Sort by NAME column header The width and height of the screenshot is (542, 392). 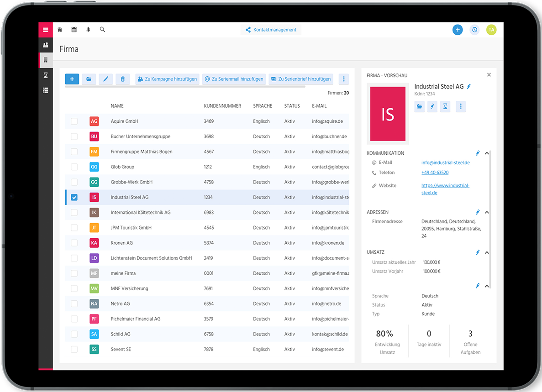(x=117, y=106)
